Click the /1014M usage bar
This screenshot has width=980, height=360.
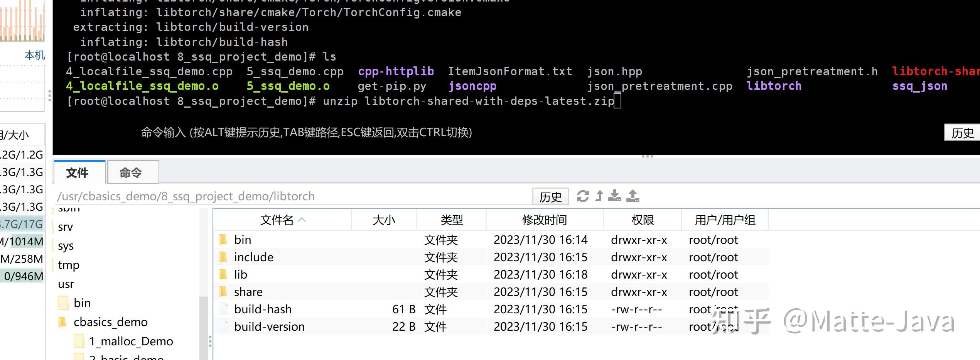[x=22, y=242]
